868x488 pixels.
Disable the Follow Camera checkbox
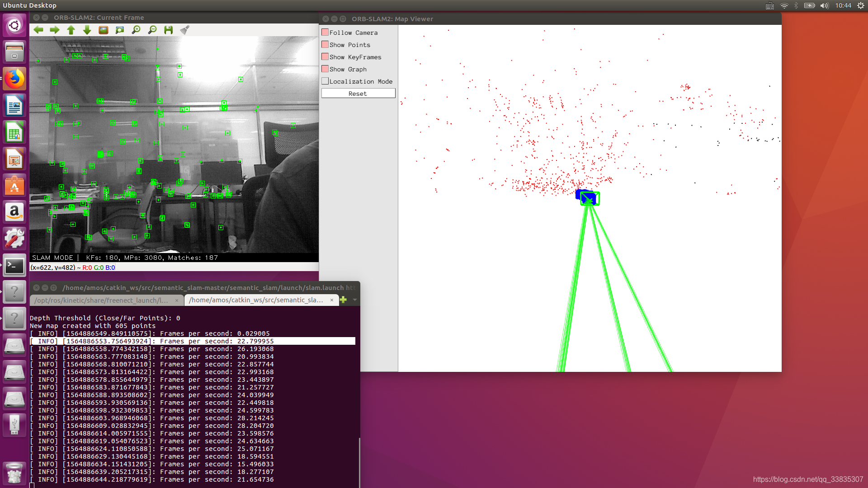[325, 32]
